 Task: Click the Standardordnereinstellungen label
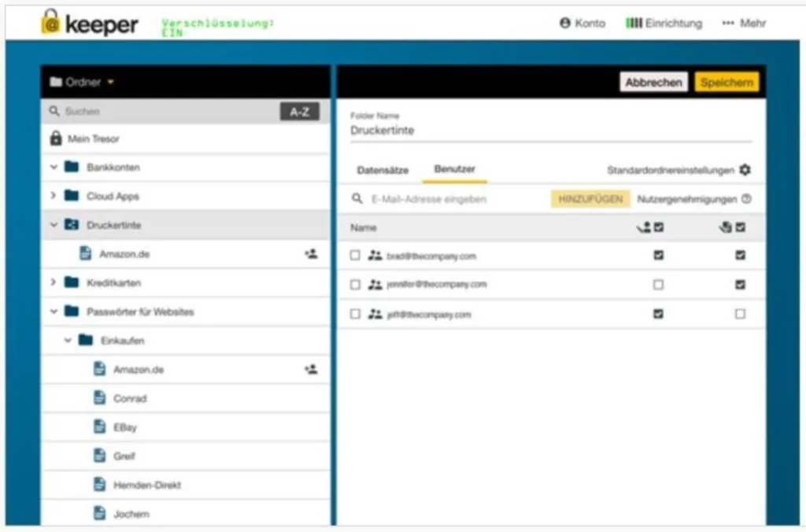point(671,170)
